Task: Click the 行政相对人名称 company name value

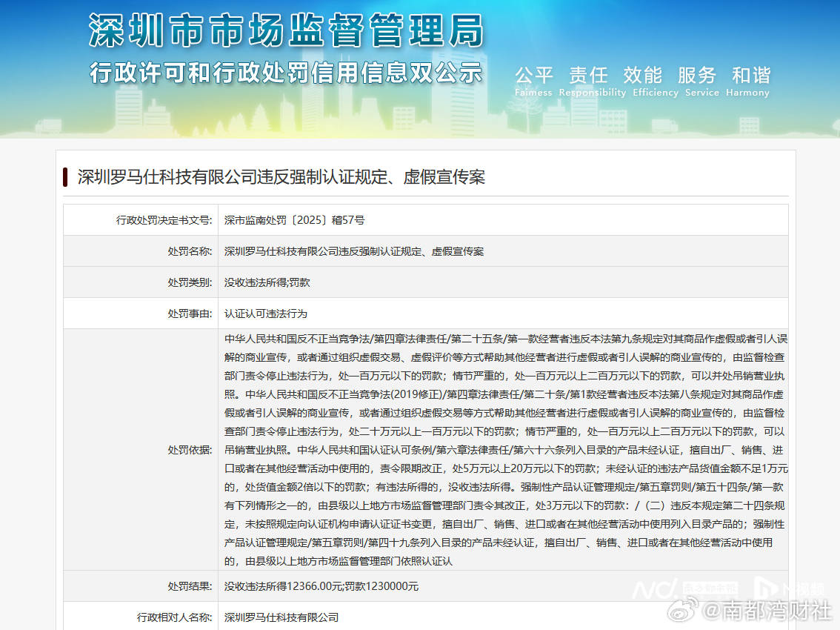Action: click(x=281, y=617)
